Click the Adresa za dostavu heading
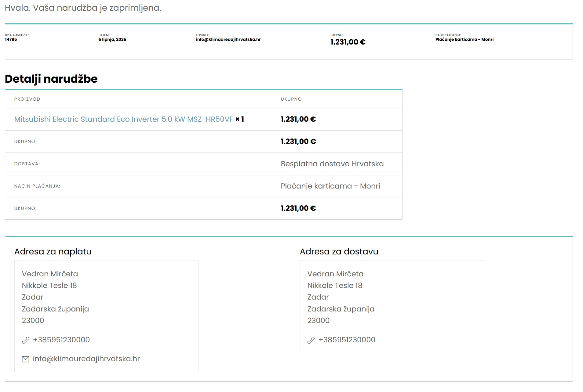Image resolution: width=583 pixels, height=392 pixels. (x=339, y=252)
